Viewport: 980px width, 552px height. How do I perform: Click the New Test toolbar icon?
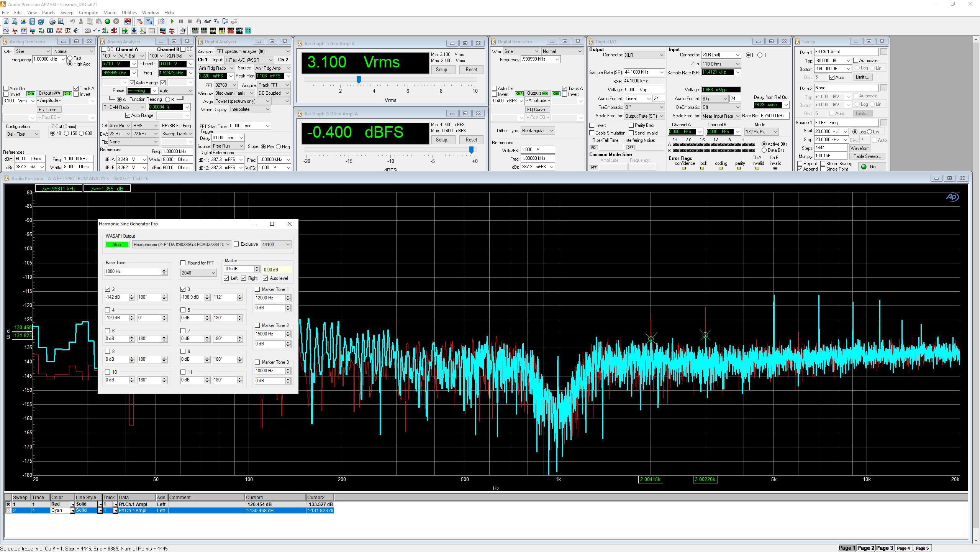tap(6, 21)
